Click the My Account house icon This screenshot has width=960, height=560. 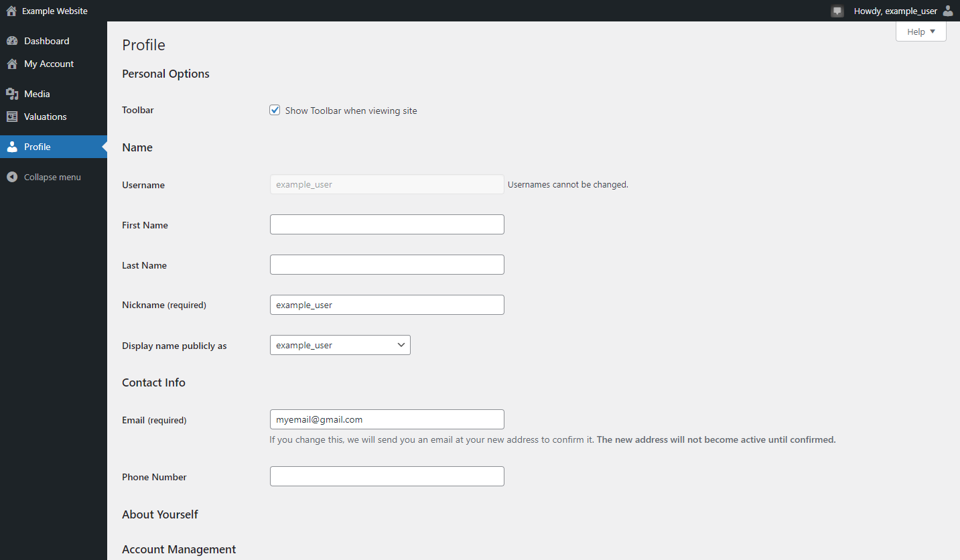coord(12,64)
